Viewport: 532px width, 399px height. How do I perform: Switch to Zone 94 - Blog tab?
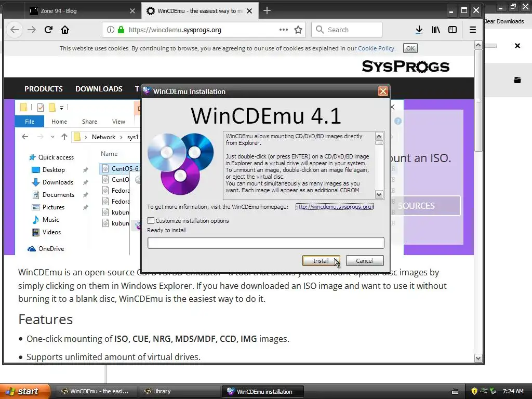pos(78,11)
